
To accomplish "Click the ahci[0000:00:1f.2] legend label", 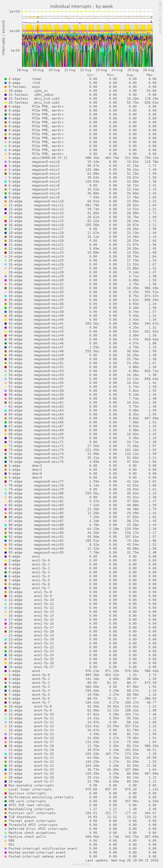I will click(50, 158).
